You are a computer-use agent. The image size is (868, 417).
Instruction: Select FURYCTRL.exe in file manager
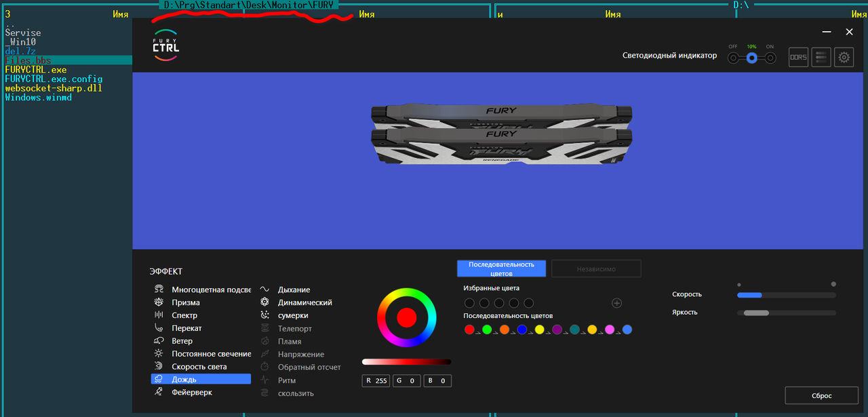point(36,70)
